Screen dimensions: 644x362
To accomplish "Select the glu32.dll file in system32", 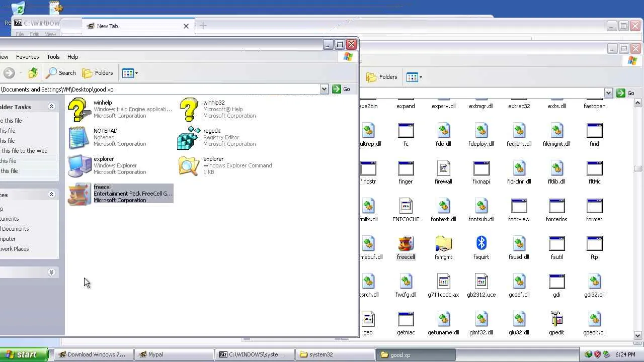I will (519, 324).
